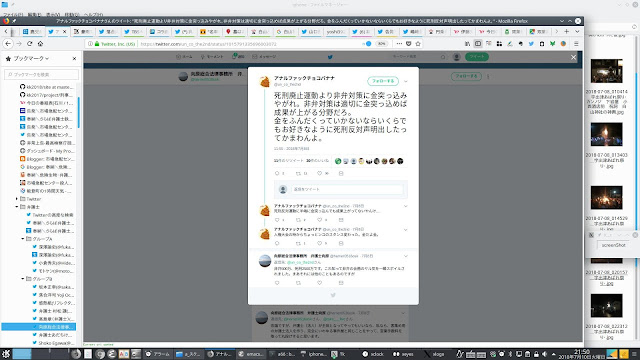Like the main tweet with heart
Image resolution: width=640 pixels, height=360 pixels.
click(320, 173)
